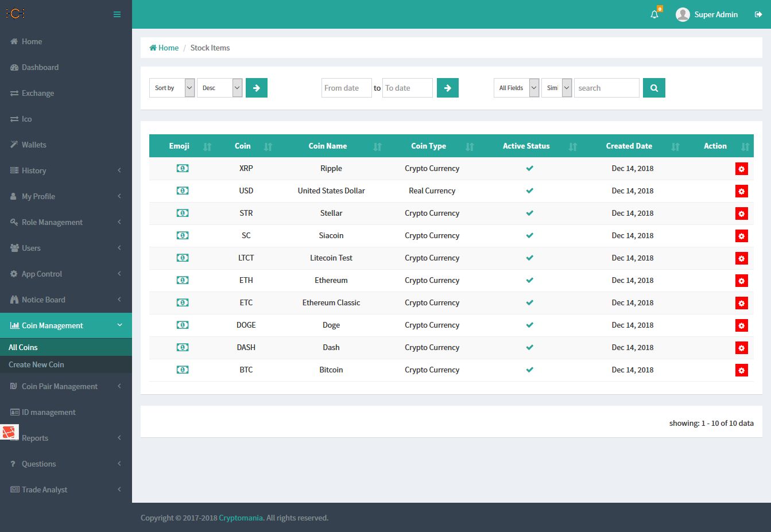The image size is (771, 532).
Task: Go to Wallets in sidebar
Action: [x=34, y=145]
